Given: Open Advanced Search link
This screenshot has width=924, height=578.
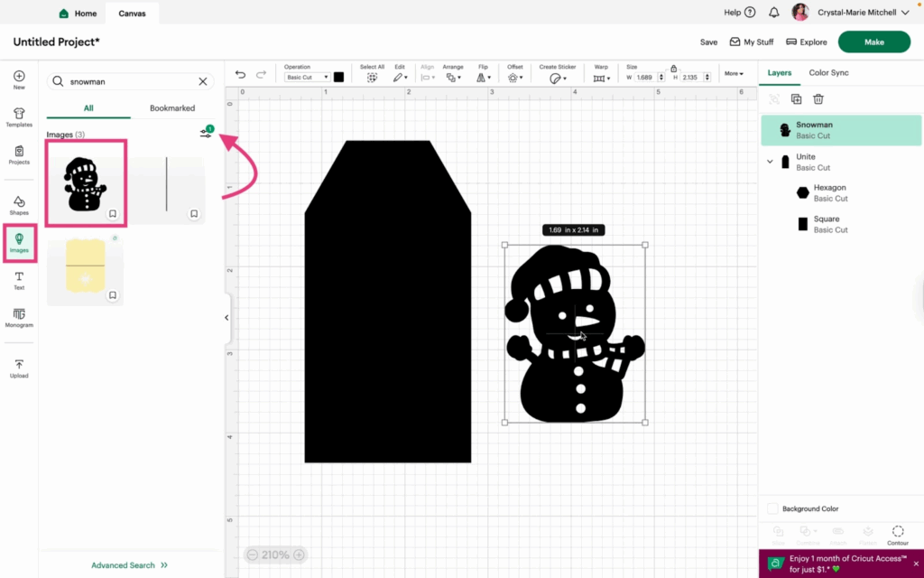Looking at the screenshot, I should (x=129, y=565).
